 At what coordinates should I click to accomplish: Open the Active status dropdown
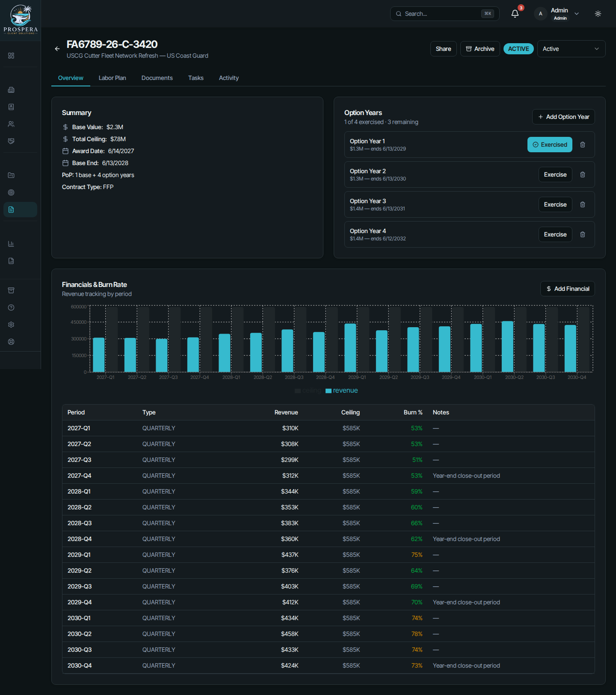571,49
